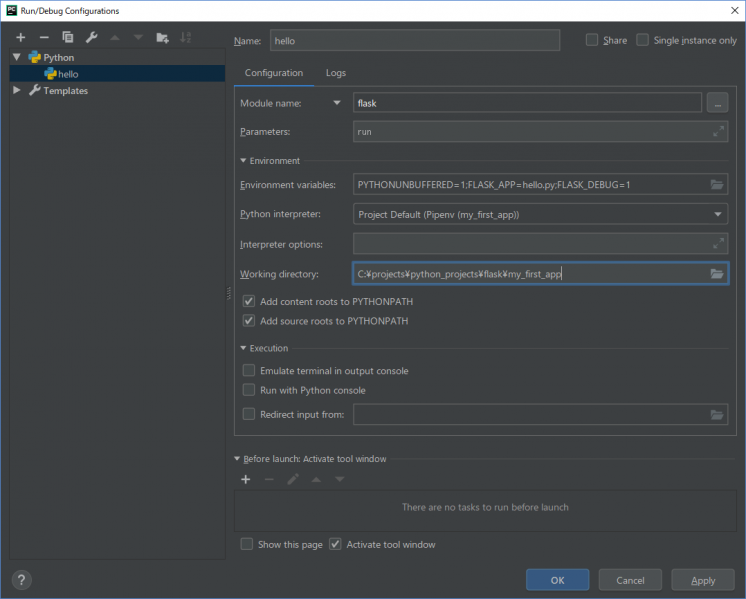Enable Redirect input from checkbox
Viewport: 746px width, 599px height.
tap(248, 414)
